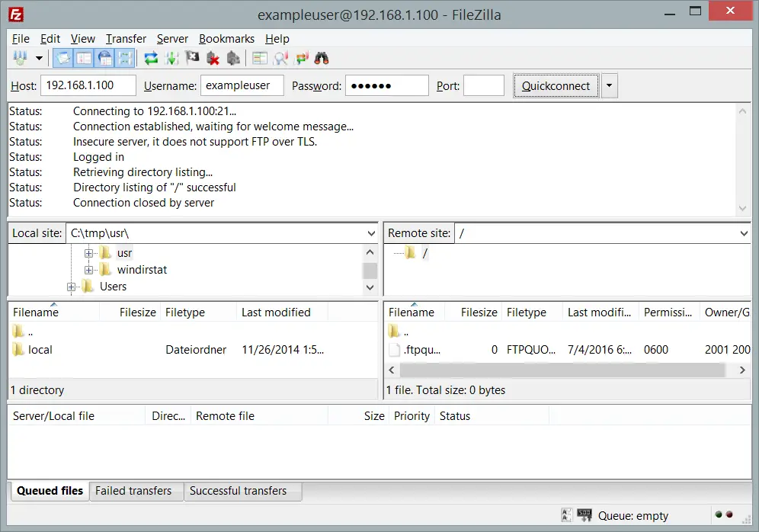Click down arrow of message log scrollbar
Screen dimensions: 759x532
(x=742, y=208)
